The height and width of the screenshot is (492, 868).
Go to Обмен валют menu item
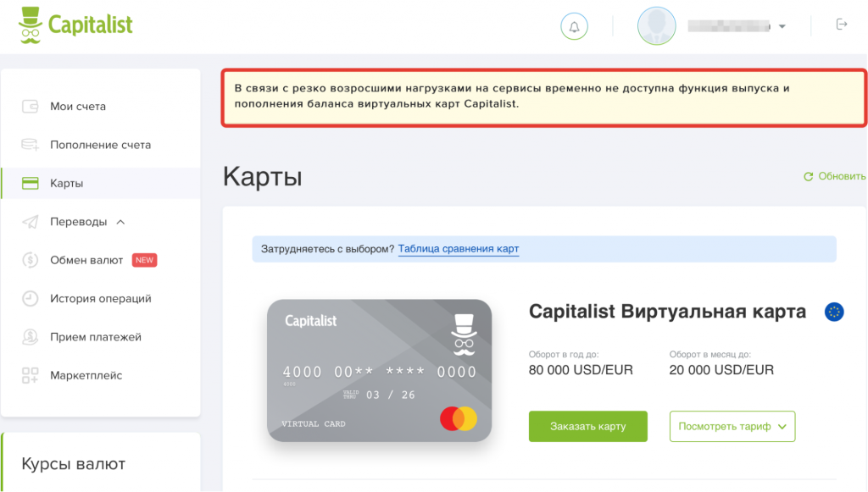pos(86,260)
